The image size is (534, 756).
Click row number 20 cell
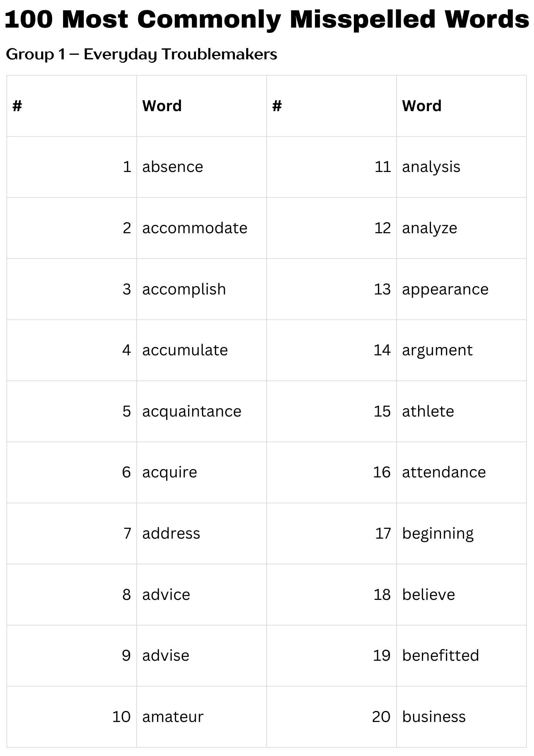point(381,717)
